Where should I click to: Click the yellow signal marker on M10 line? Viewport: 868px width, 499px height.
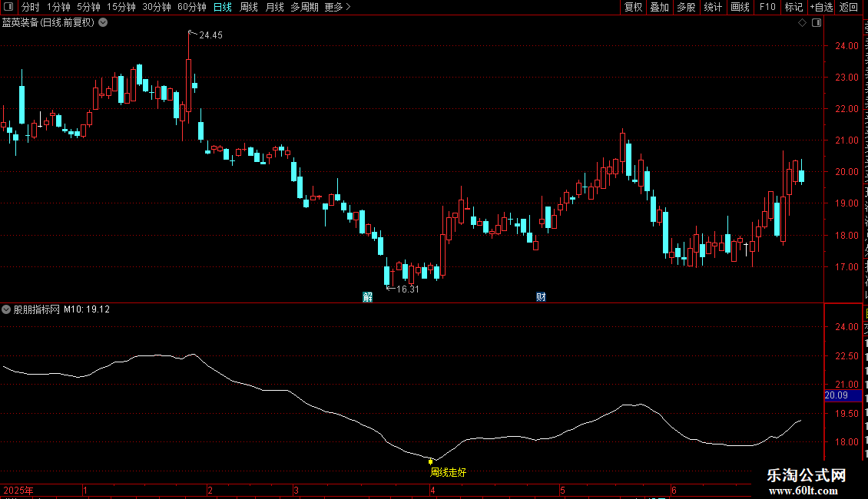[431, 461]
